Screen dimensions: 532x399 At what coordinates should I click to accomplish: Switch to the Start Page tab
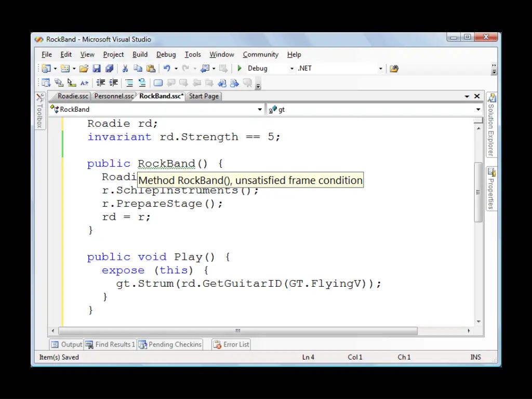[x=204, y=96]
